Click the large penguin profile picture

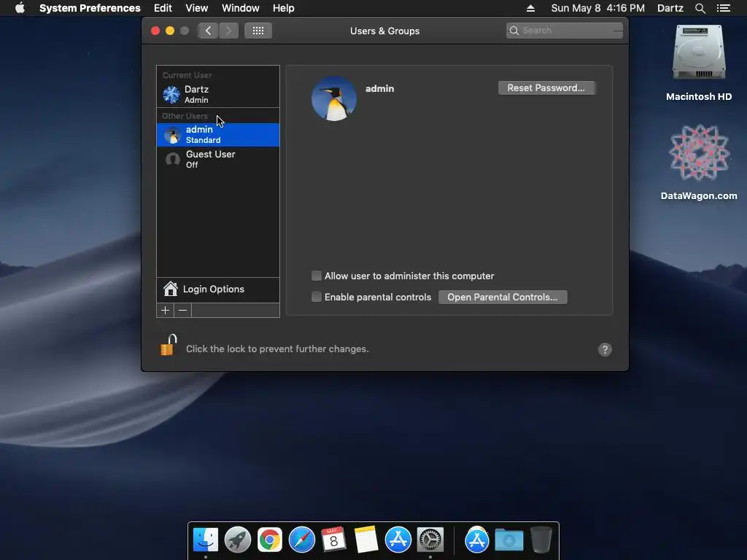tap(334, 98)
